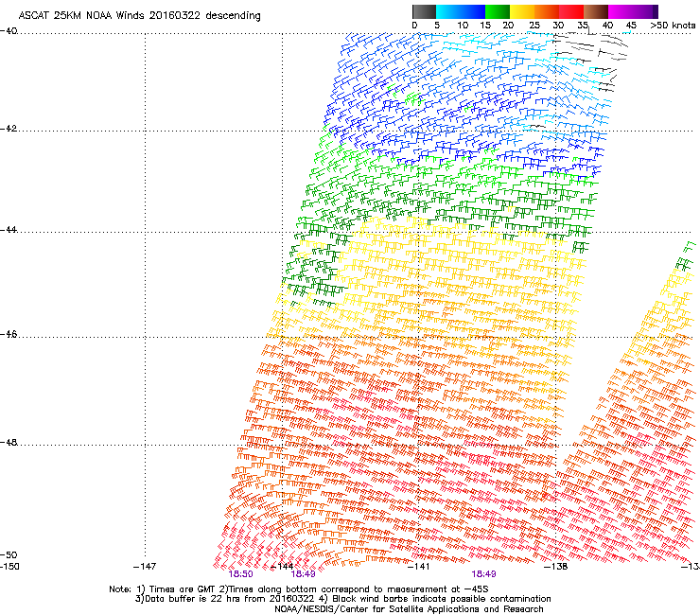The height and width of the screenshot is (615, 700).
Task: Click the '25' label under the color bar
Action: click(534, 25)
